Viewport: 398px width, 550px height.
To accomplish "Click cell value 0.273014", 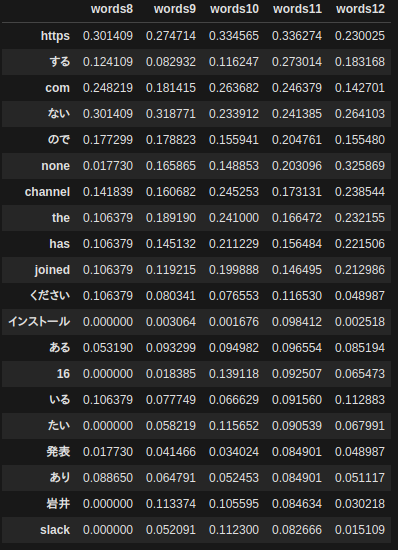I will click(x=297, y=62).
